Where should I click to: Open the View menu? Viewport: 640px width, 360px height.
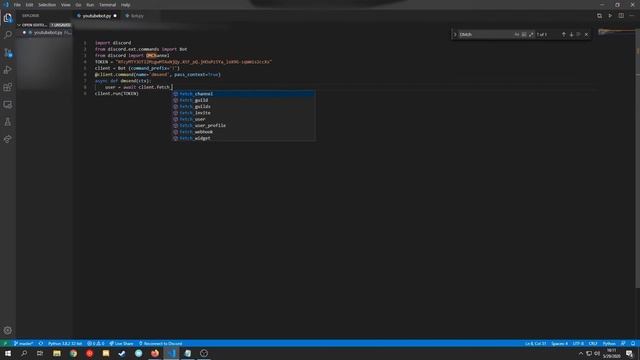(x=66, y=5)
